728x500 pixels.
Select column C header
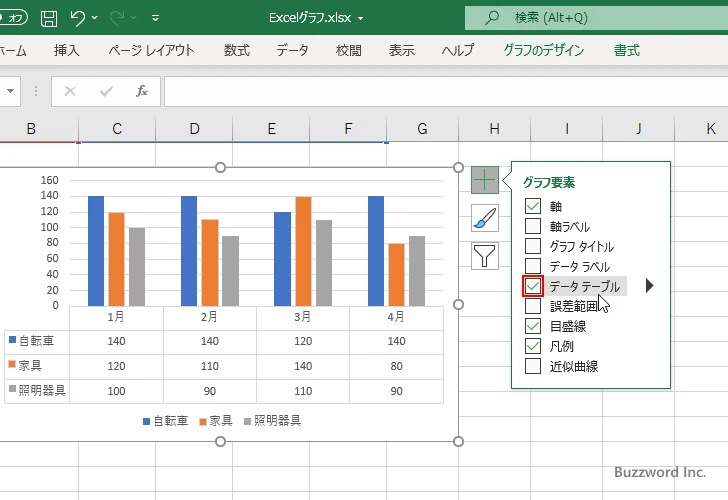[117, 129]
